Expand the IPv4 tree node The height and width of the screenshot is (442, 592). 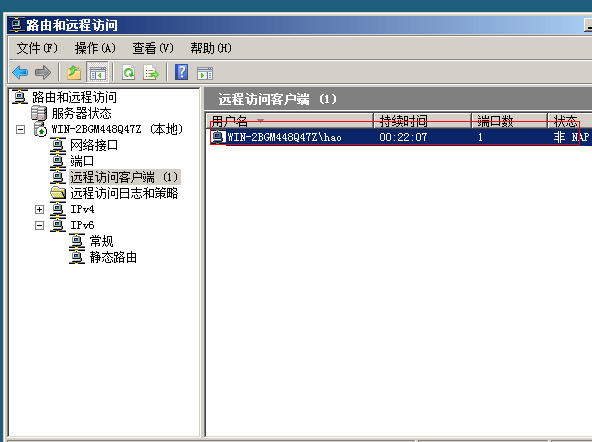coord(39,209)
